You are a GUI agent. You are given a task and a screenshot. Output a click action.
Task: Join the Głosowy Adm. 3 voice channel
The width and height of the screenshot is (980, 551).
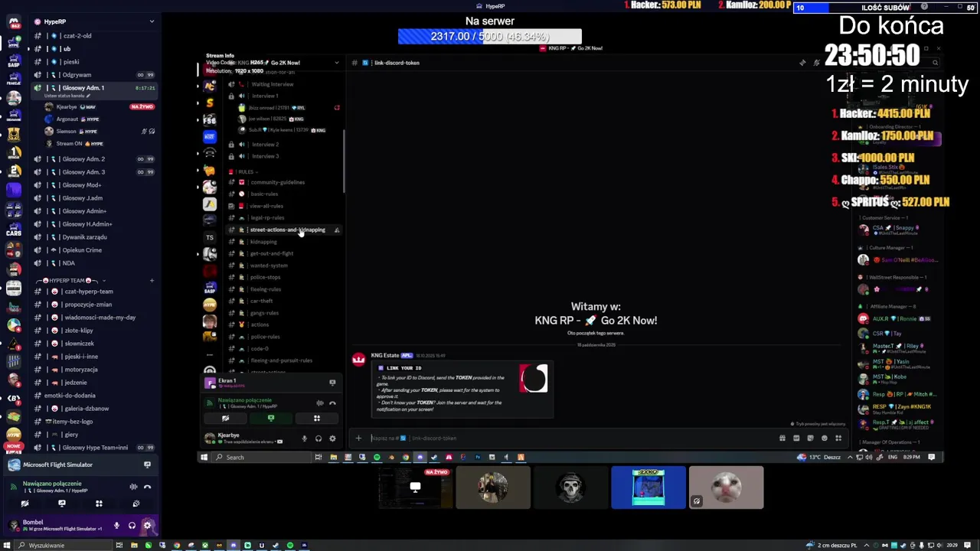click(93, 172)
